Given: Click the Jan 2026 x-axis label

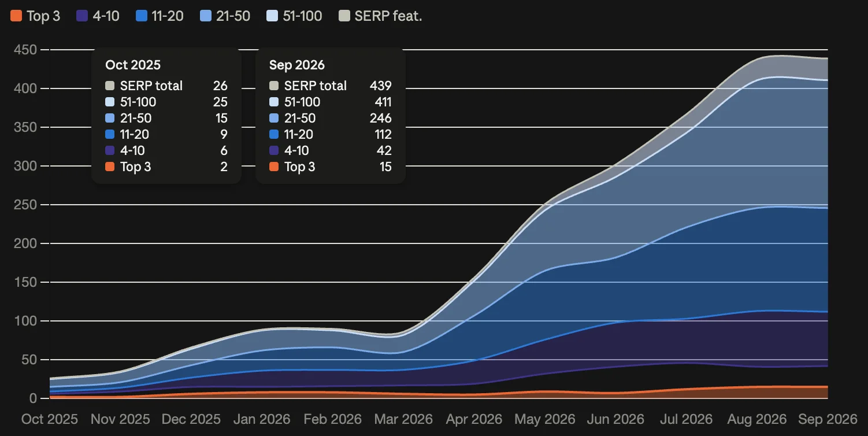Looking at the screenshot, I should [x=263, y=419].
